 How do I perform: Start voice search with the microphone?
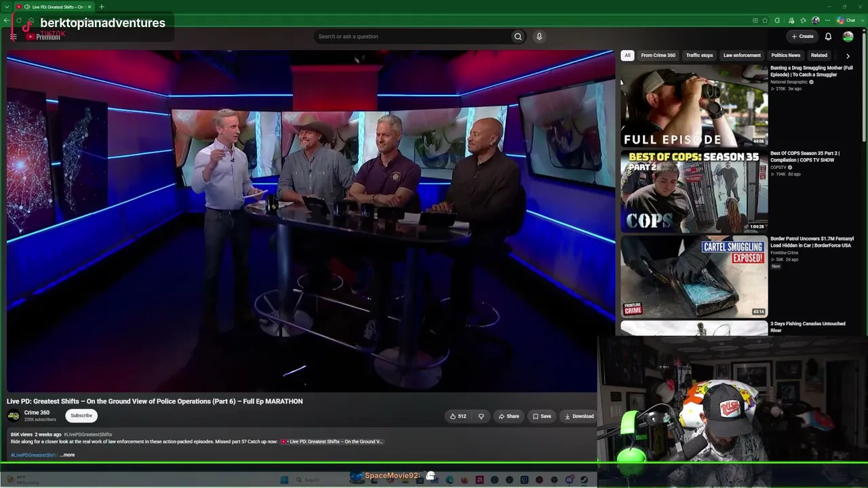[539, 37]
